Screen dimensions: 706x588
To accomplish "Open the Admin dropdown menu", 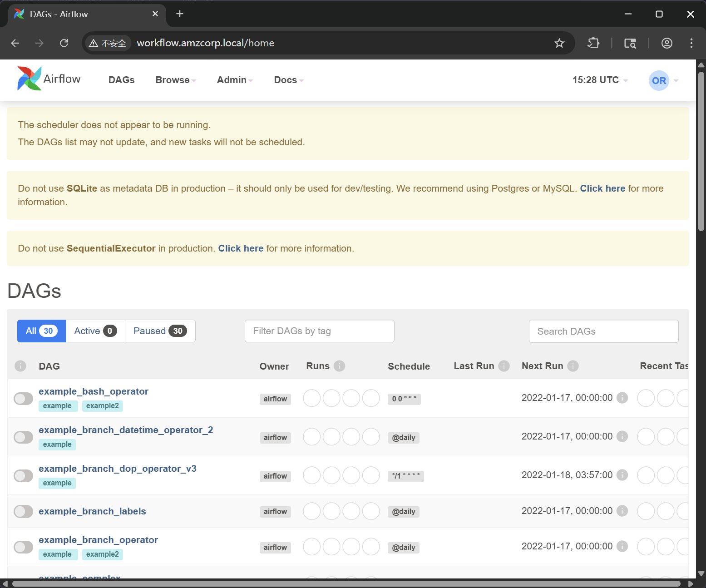I will click(x=234, y=80).
